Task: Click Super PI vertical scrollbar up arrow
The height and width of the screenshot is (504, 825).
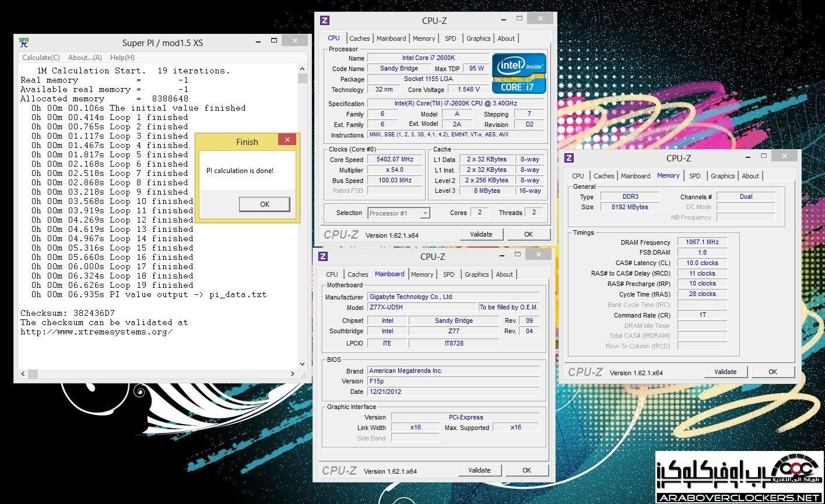Action: (x=302, y=69)
